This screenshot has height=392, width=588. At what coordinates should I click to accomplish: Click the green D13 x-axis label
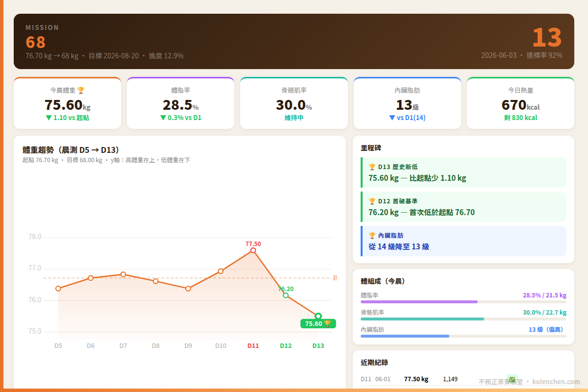click(x=318, y=346)
